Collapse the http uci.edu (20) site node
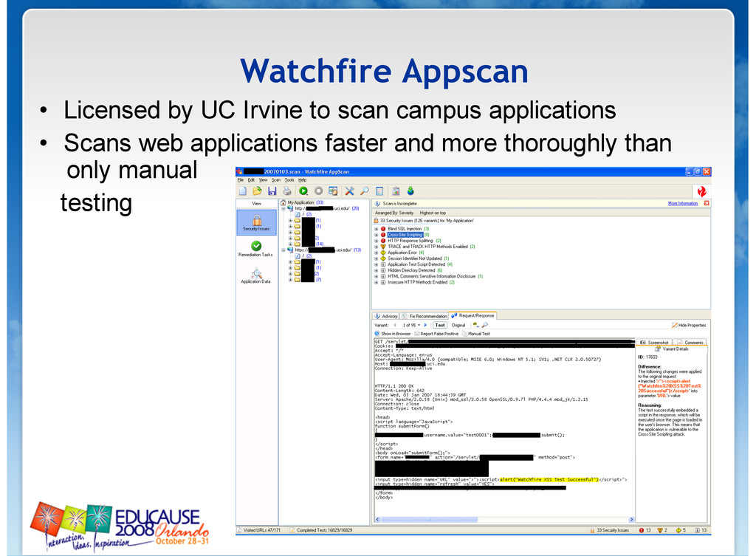The width and height of the screenshot is (756, 556). tap(283, 208)
